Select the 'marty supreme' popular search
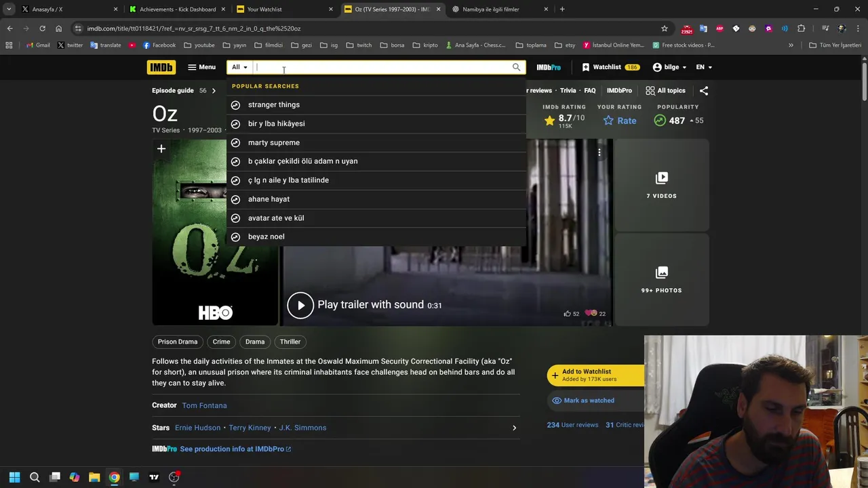The image size is (868, 488). pos(376,143)
